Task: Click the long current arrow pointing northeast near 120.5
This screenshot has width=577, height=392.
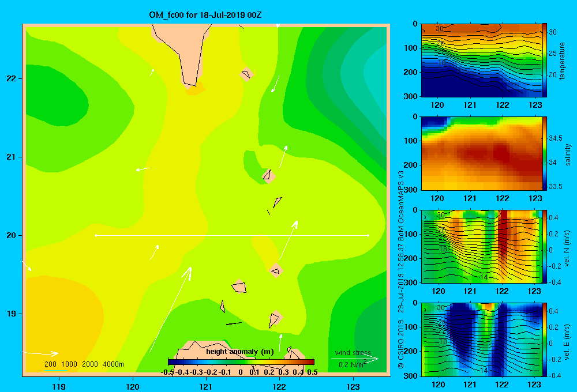Action: 171,309
